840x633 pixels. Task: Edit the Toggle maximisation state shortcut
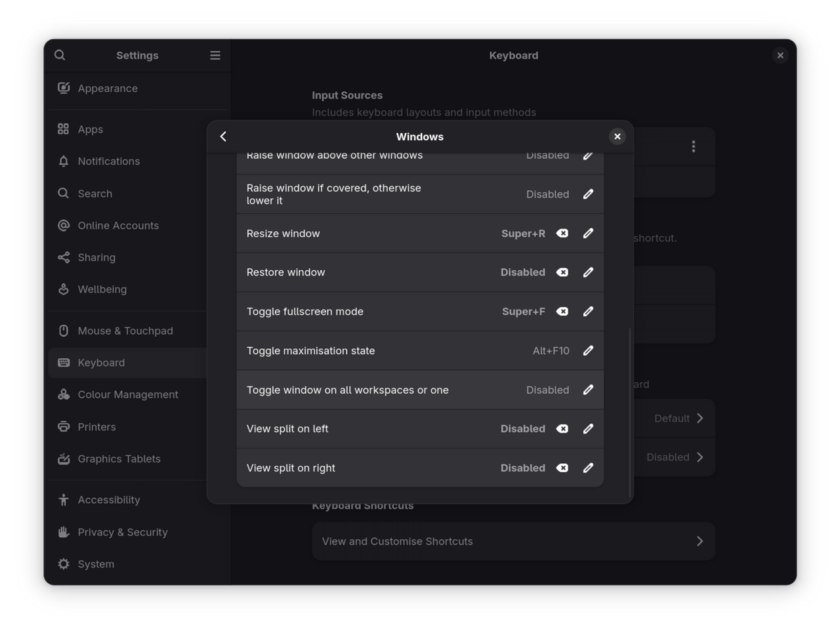(588, 351)
